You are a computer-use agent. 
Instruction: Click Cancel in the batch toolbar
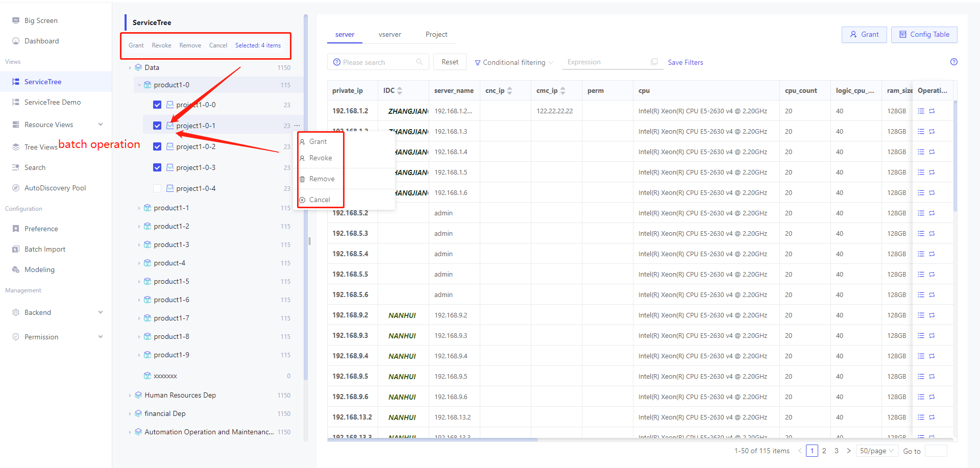tap(218, 45)
